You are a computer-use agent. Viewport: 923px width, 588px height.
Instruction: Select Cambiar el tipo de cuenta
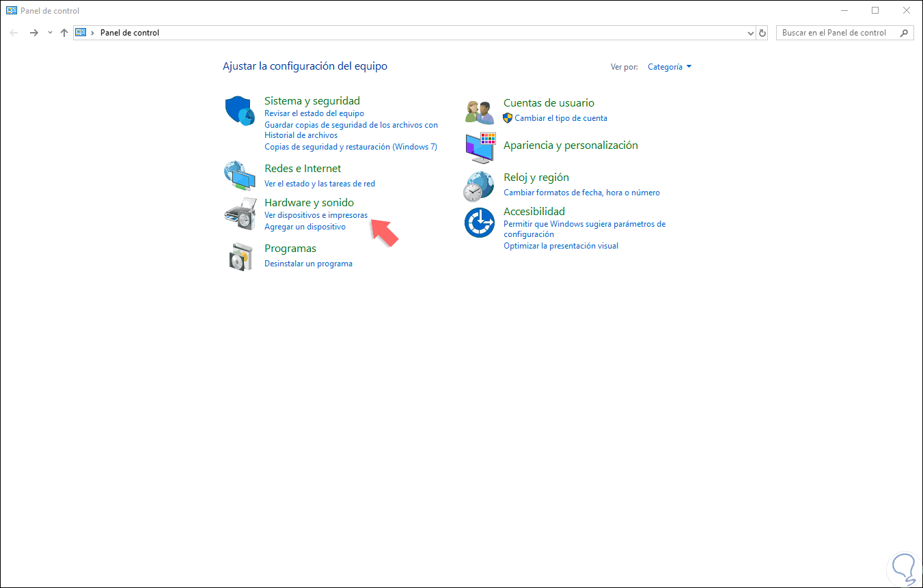click(561, 118)
